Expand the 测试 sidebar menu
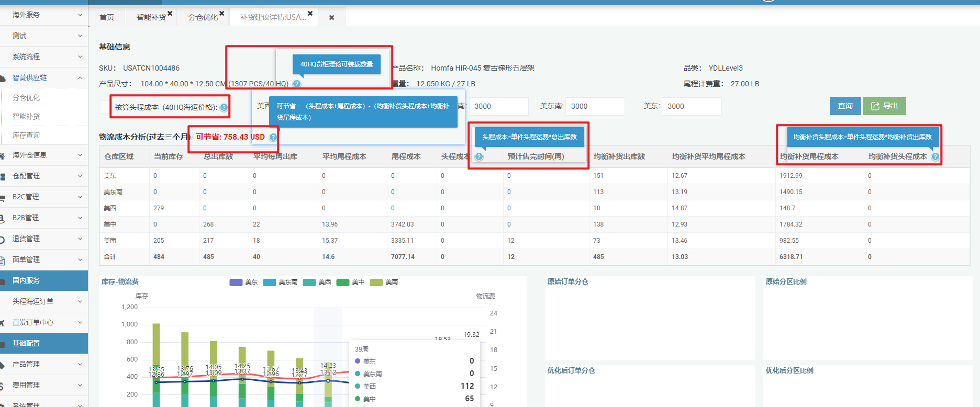This screenshot has width=980, height=407. click(44, 36)
